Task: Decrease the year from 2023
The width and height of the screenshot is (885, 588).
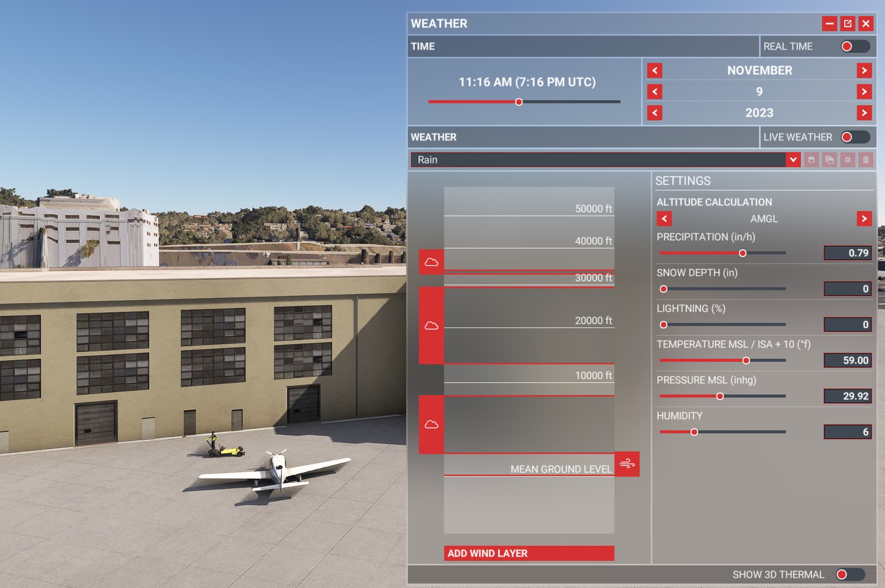Action: [655, 113]
